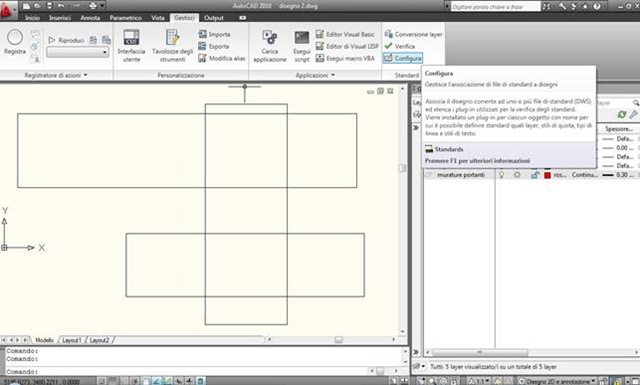The image size is (640, 385).
Task: Open the Interfaccia utente CUI icon
Action: (131, 38)
